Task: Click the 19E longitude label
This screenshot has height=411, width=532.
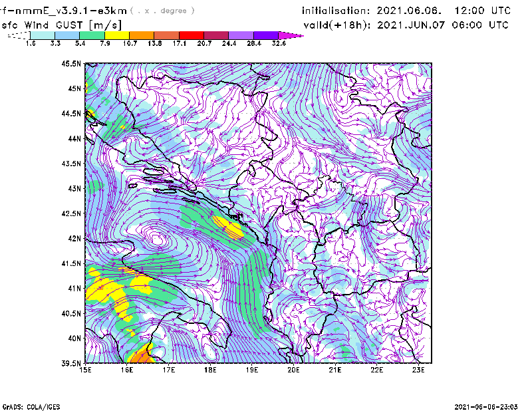Action: point(252,370)
